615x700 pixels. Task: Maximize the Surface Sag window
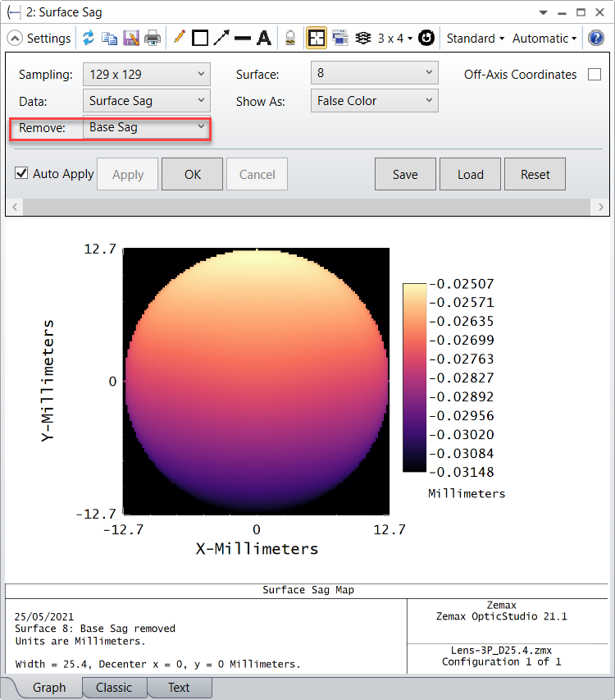click(581, 12)
